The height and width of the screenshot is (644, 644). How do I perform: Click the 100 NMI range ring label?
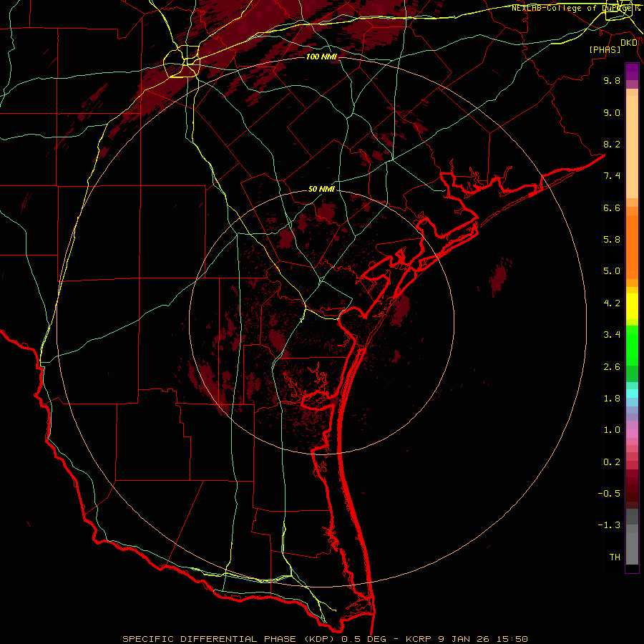click(x=321, y=57)
